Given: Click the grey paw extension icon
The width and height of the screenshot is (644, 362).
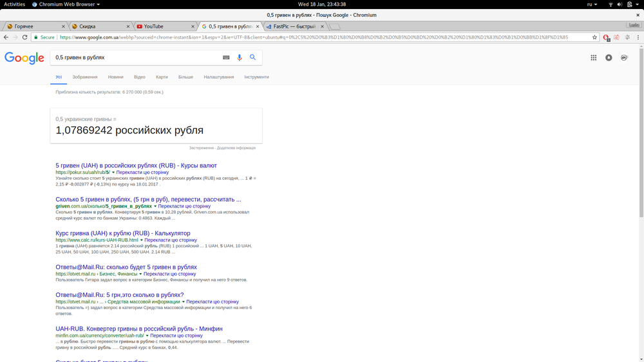Looking at the screenshot, I should coord(627,37).
